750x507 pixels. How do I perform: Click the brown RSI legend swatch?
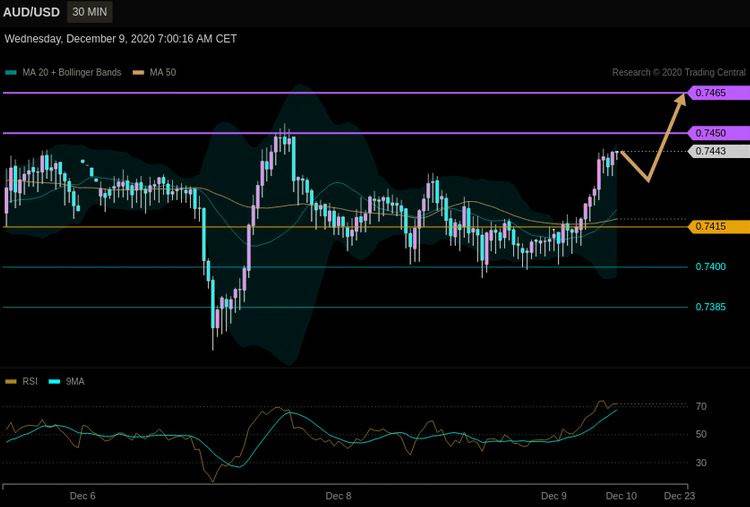(x=11, y=381)
